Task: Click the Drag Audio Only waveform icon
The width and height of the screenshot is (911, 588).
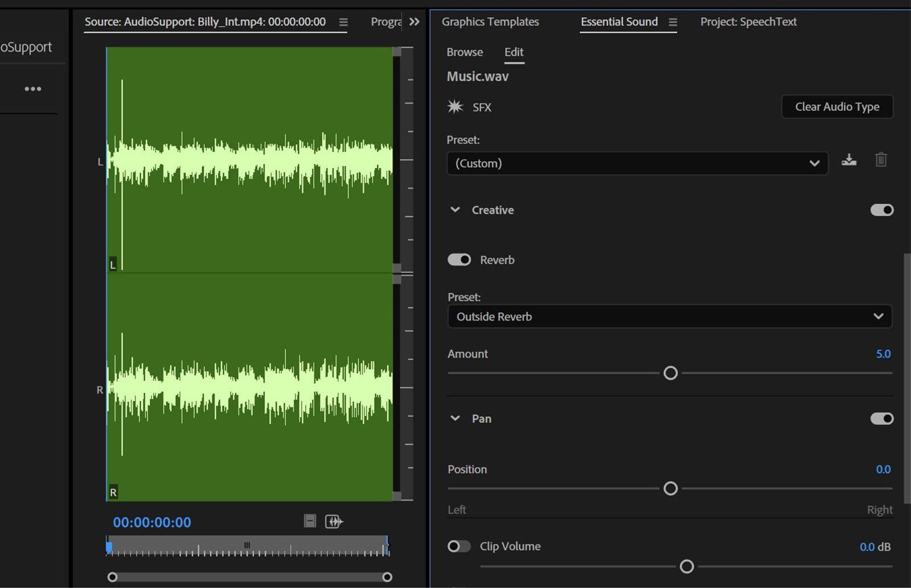Action: pyautogui.click(x=334, y=521)
